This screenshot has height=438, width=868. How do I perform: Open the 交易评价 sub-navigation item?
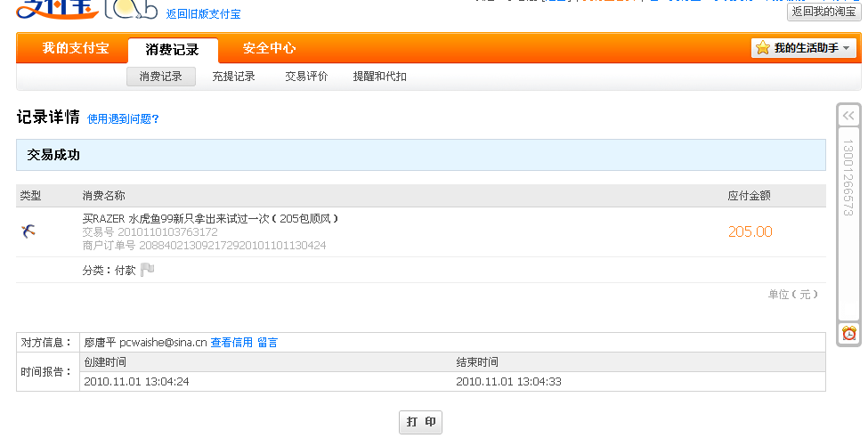pyautogui.click(x=306, y=77)
